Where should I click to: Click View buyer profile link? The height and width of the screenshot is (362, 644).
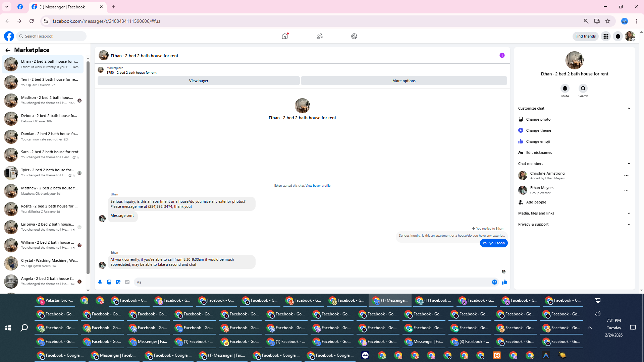pyautogui.click(x=318, y=186)
